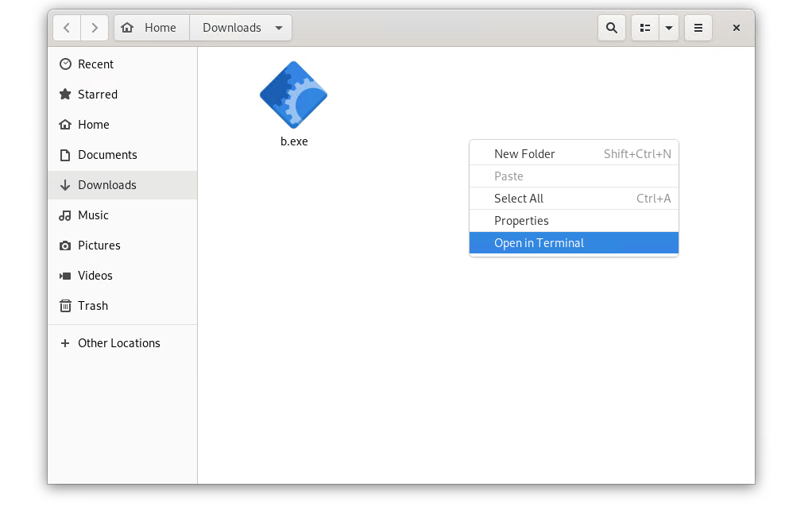
Task: Navigate to Documents folder in sidebar
Action: click(x=107, y=155)
